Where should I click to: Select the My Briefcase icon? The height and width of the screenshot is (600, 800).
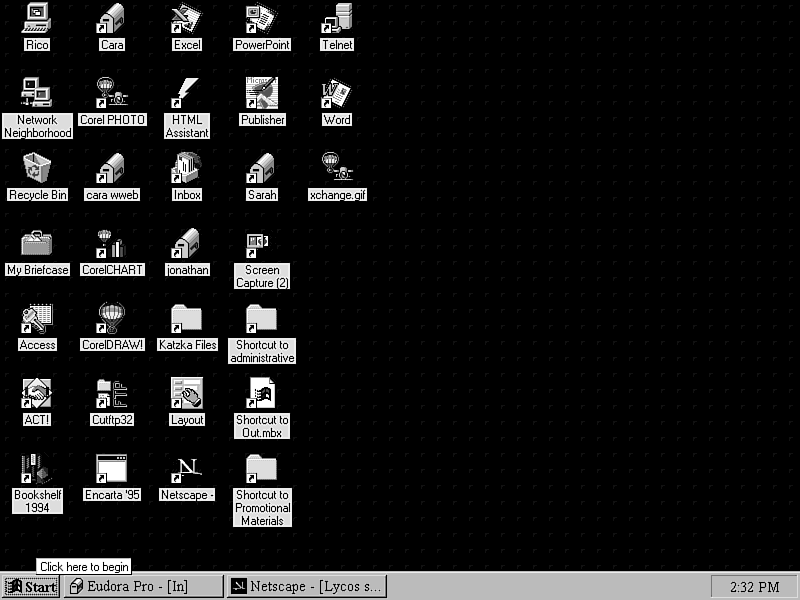(x=37, y=243)
